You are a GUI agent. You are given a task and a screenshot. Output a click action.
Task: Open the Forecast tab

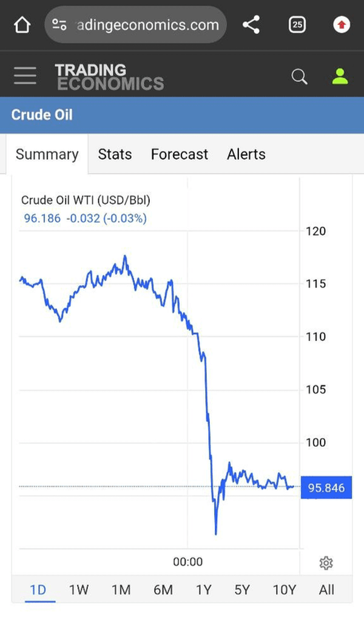click(179, 154)
